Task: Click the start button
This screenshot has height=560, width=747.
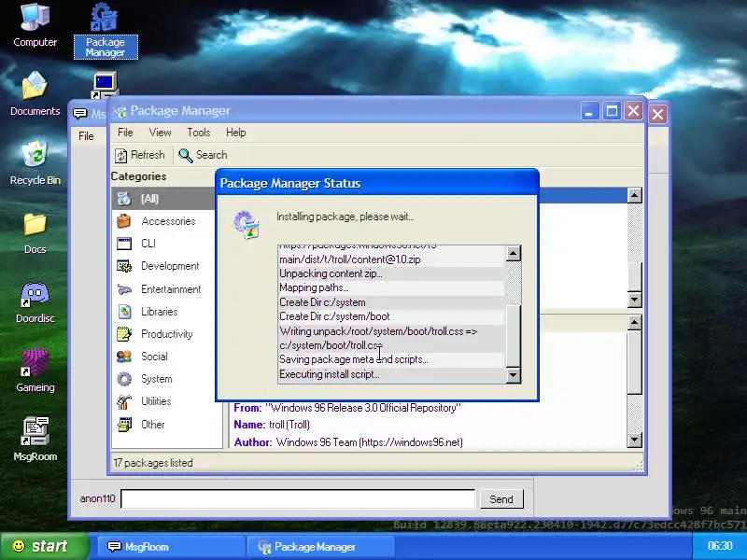Action: (x=44, y=546)
